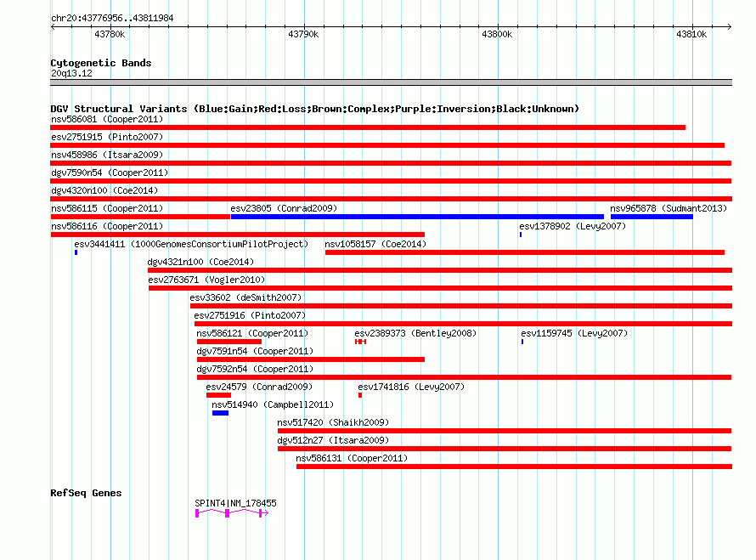Click the 43790k ruler tick label

click(303, 34)
